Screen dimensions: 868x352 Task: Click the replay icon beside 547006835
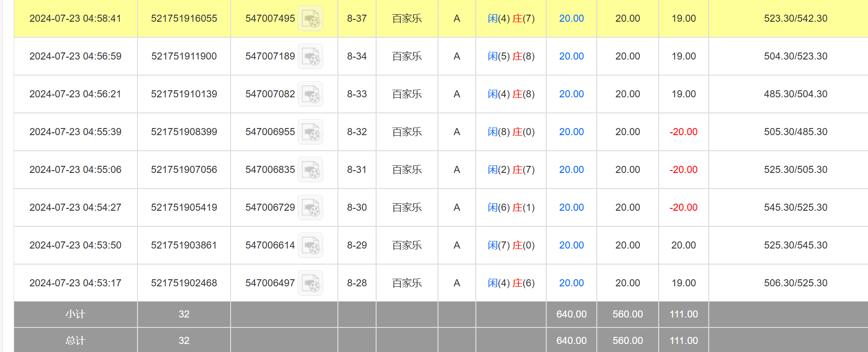(310, 170)
